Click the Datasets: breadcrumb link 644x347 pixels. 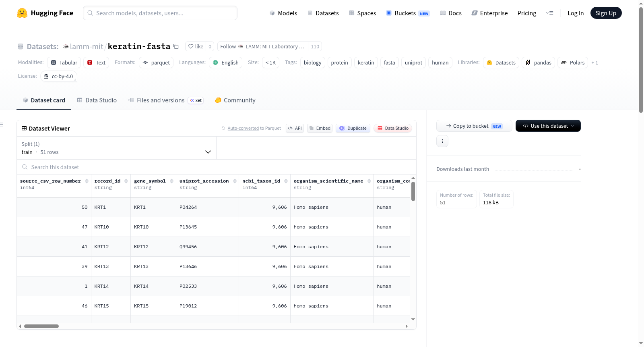pyautogui.click(x=43, y=46)
